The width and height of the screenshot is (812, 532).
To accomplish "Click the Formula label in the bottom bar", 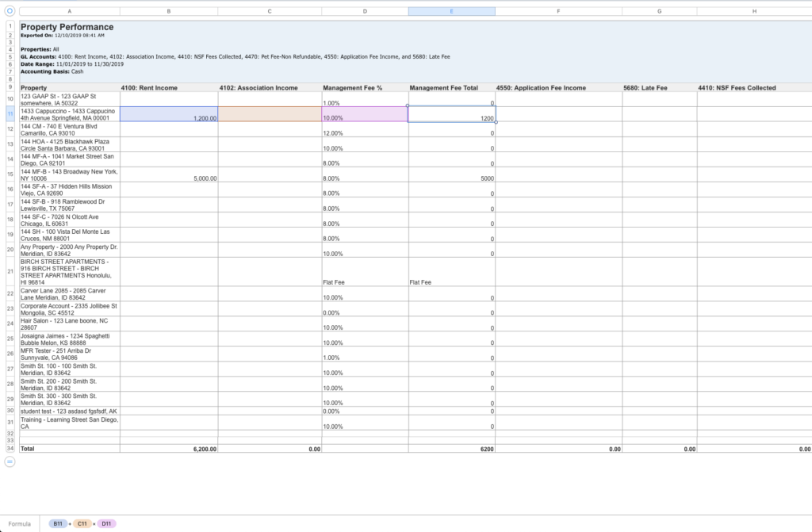I will pyautogui.click(x=20, y=524).
